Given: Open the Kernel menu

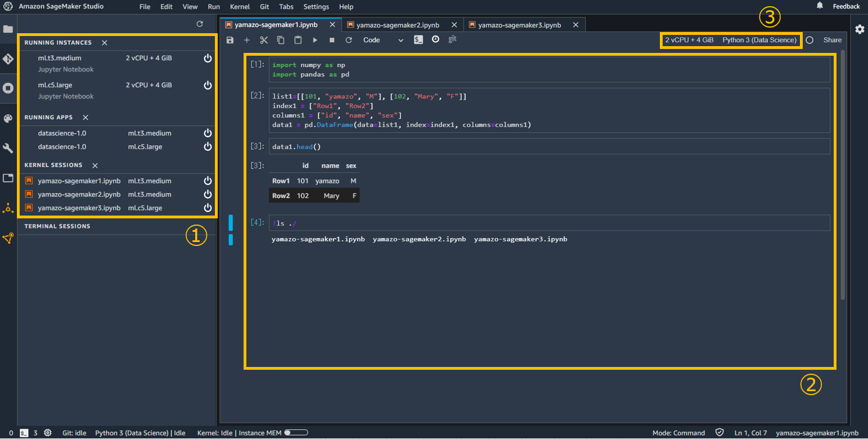Looking at the screenshot, I should [x=240, y=7].
